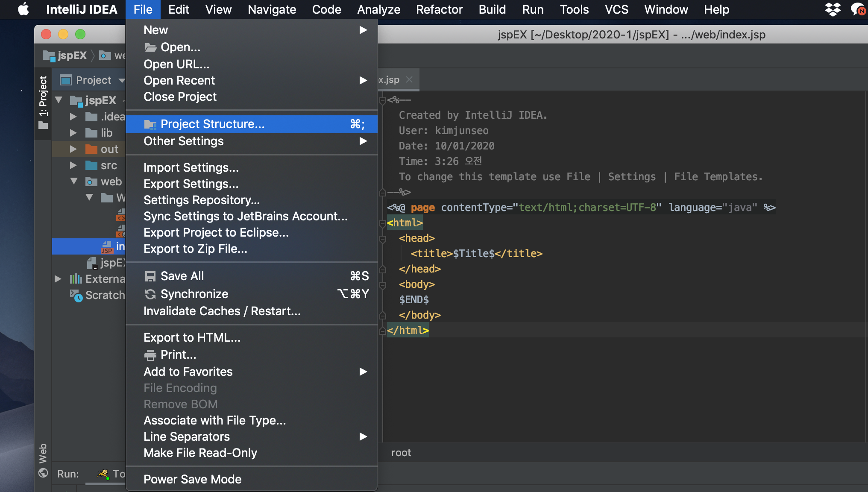Collapse the jspEX root node

[59, 100]
